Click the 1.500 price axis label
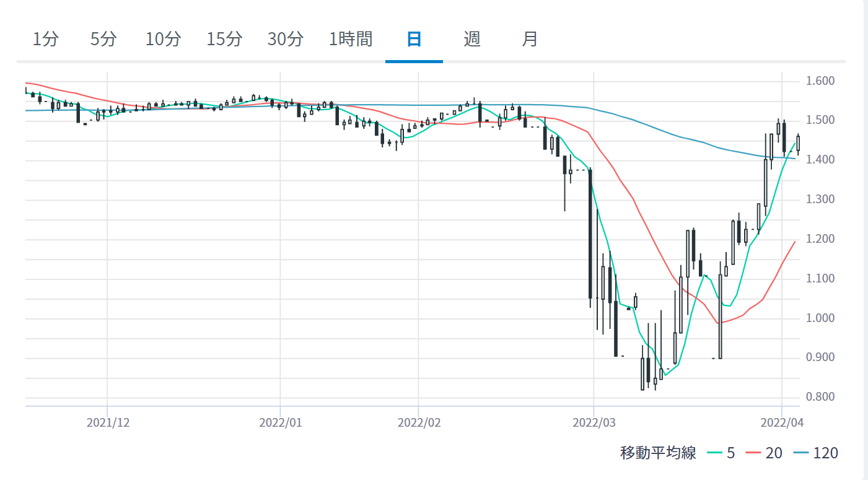Image resolution: width=868 pixels, height=480 pixels. (821, 121)
